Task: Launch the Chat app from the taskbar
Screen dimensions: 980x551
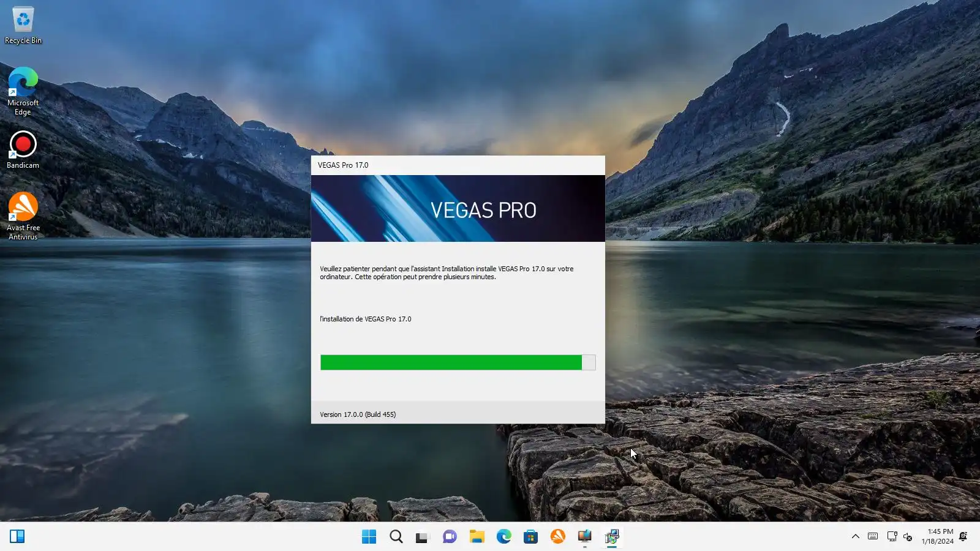Action: click(450, 537)
